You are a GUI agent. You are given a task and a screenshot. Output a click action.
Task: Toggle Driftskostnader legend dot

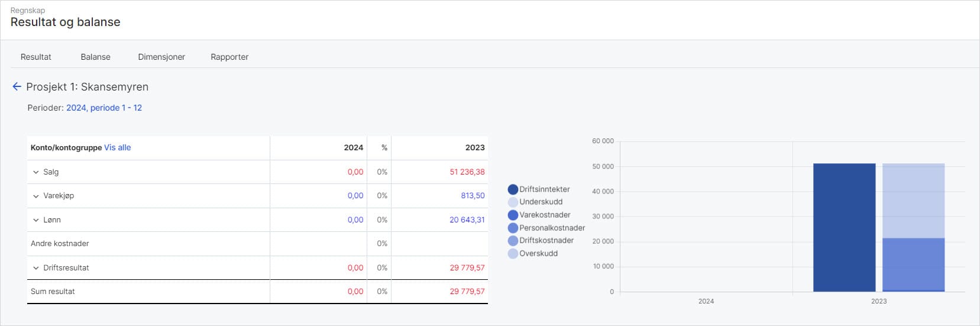click(513, 241)
